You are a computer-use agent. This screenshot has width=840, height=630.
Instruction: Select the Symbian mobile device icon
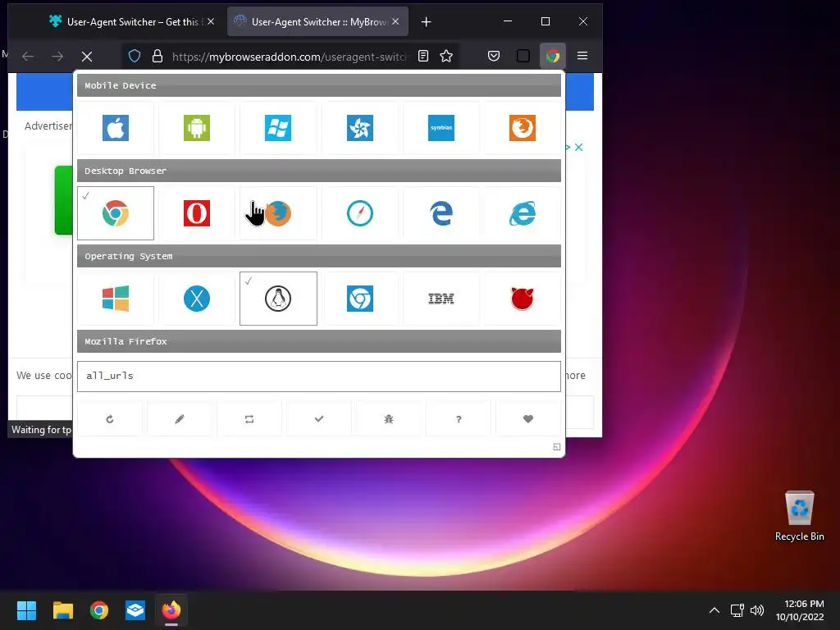pyautogui.click(x=441, y=128)
